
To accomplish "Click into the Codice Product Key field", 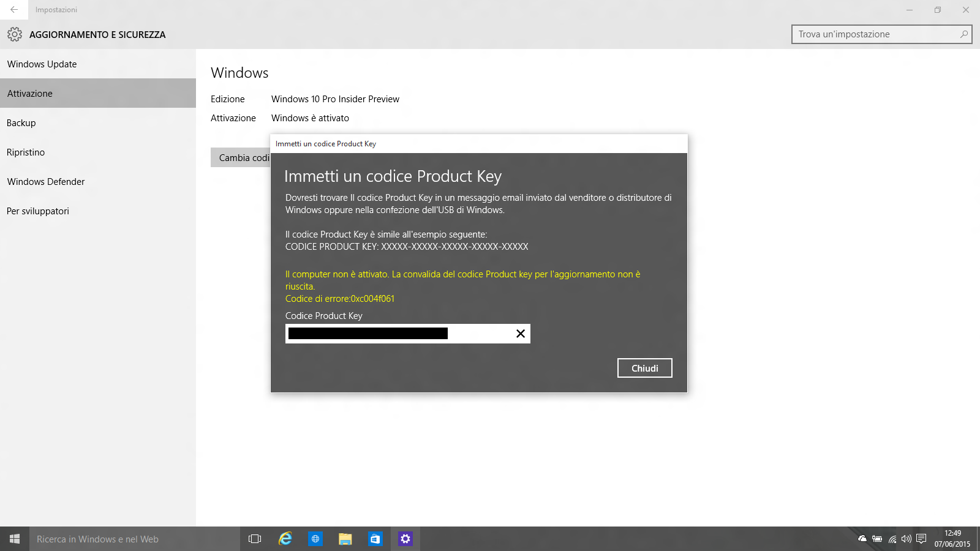I will tap(408, 334).
